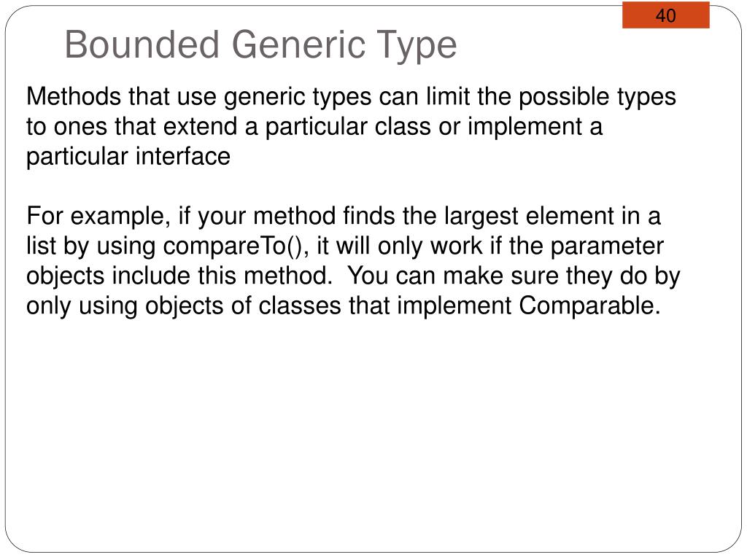747x560 pixels.
Task: Click the word Generic in the title
Action: pyautogui.click(x=298, y=45)
